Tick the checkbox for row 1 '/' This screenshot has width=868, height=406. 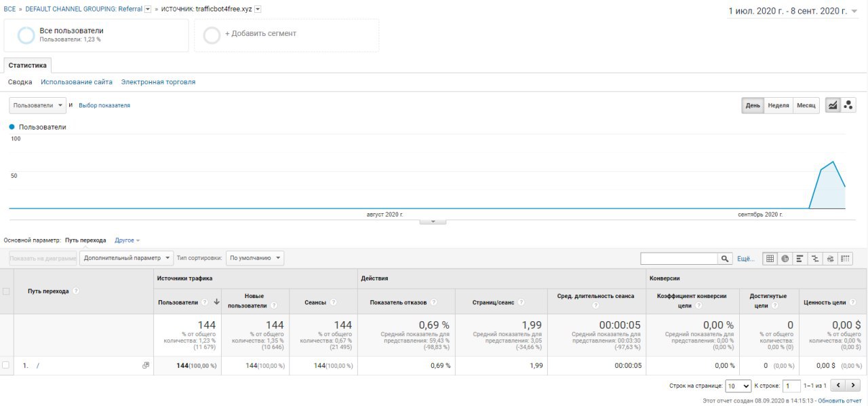click(x=6, y=365)
